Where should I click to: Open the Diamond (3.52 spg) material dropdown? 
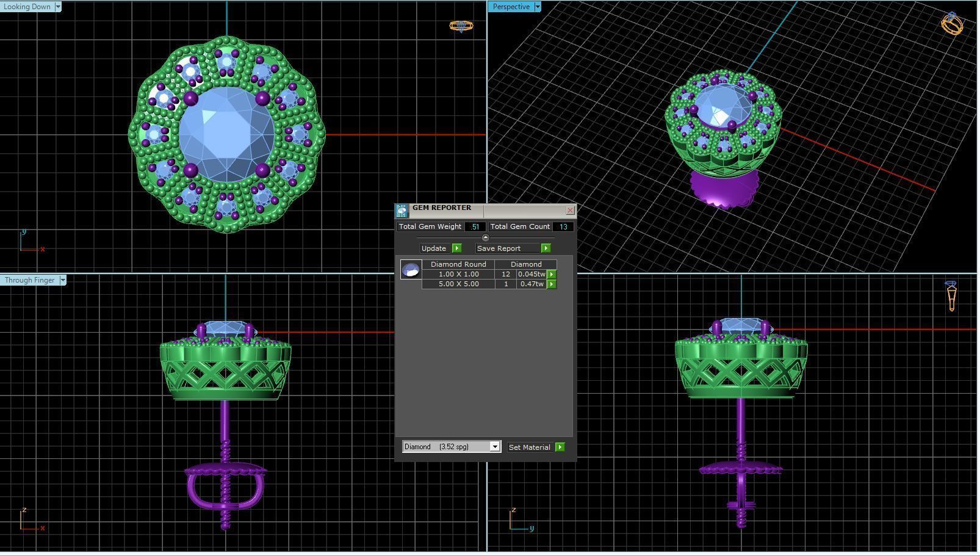pos(495,447)
